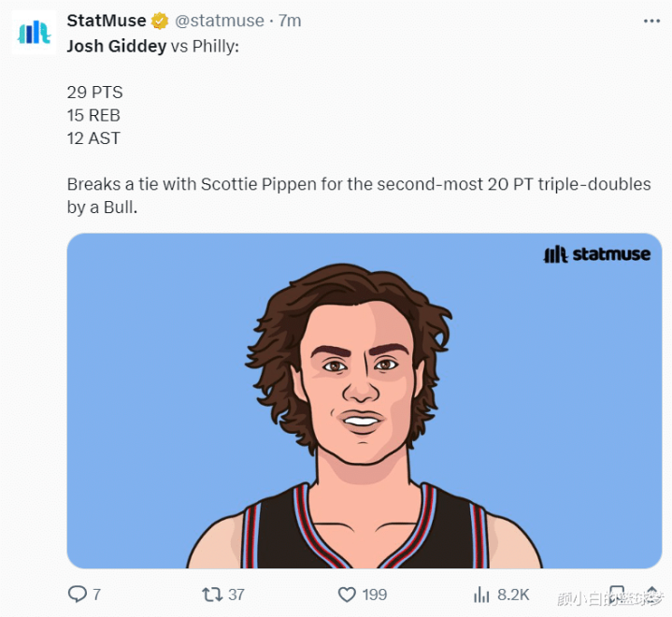Viewport: 672px width, 617px height.
Task: Click the reply speech bubble icon
Action: click(x=77, y=595)
